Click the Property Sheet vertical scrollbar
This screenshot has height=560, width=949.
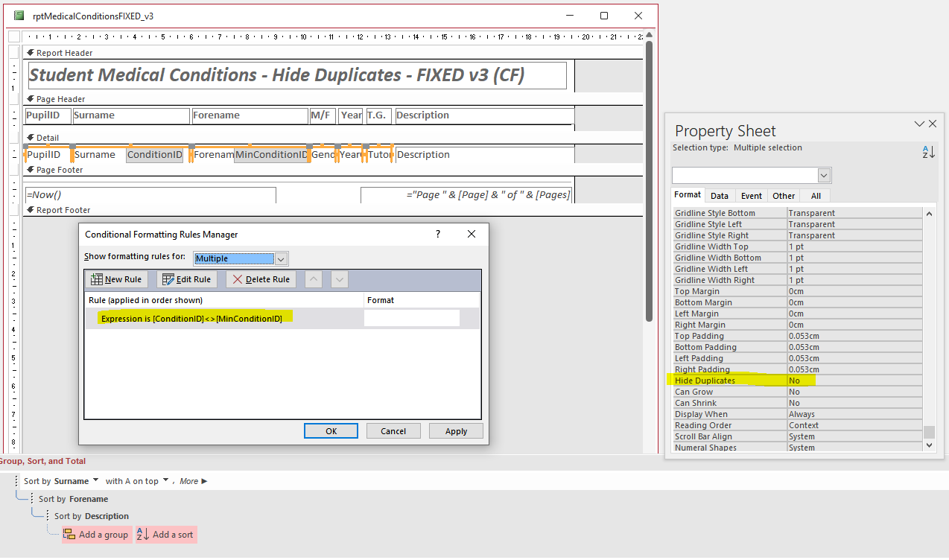point(929,328)
